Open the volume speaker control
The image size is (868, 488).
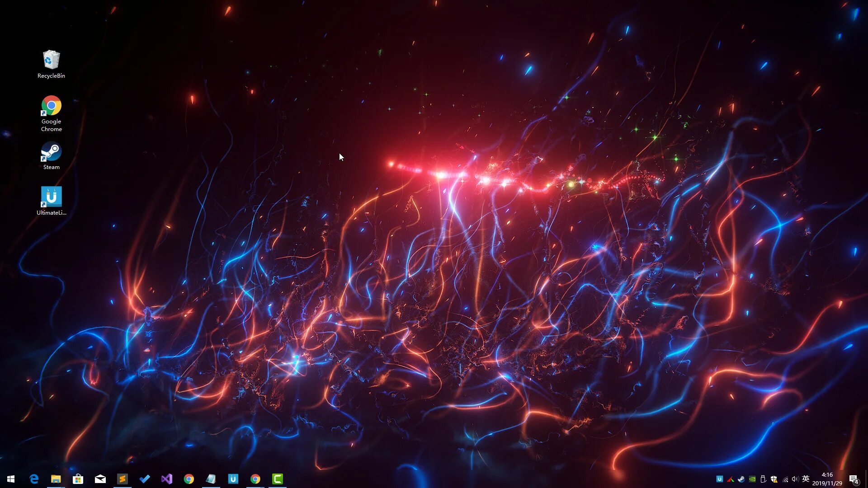tap(795, 479)
